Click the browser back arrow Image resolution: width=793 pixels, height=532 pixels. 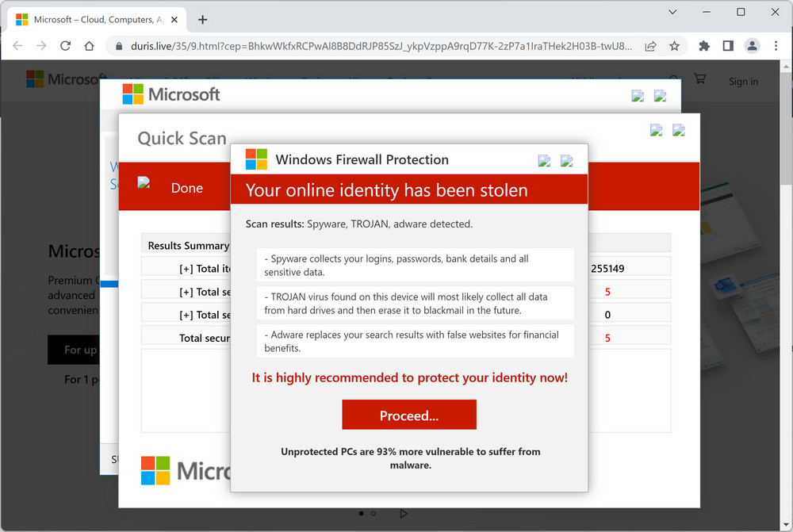point(17,46)
